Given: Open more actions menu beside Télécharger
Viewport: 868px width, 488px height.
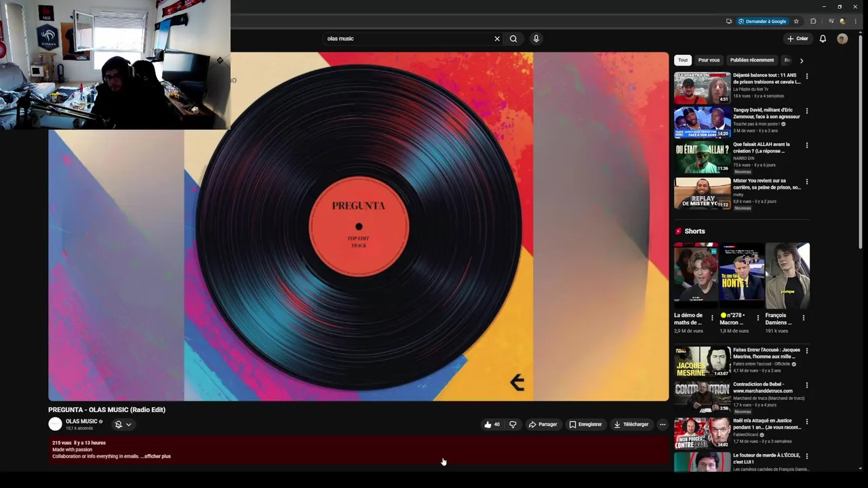Looking at the screenshot, I should pos(663,424).
